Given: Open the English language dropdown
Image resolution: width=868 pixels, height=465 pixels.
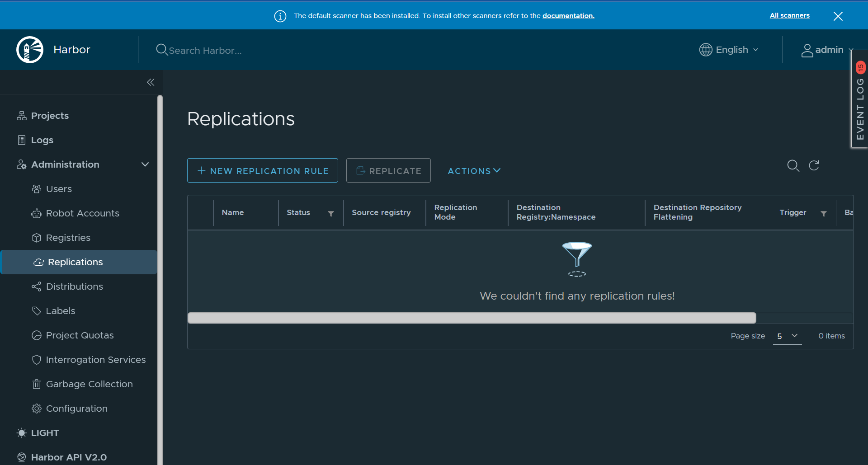Looking at the screenshot, I should pos(729,50).
